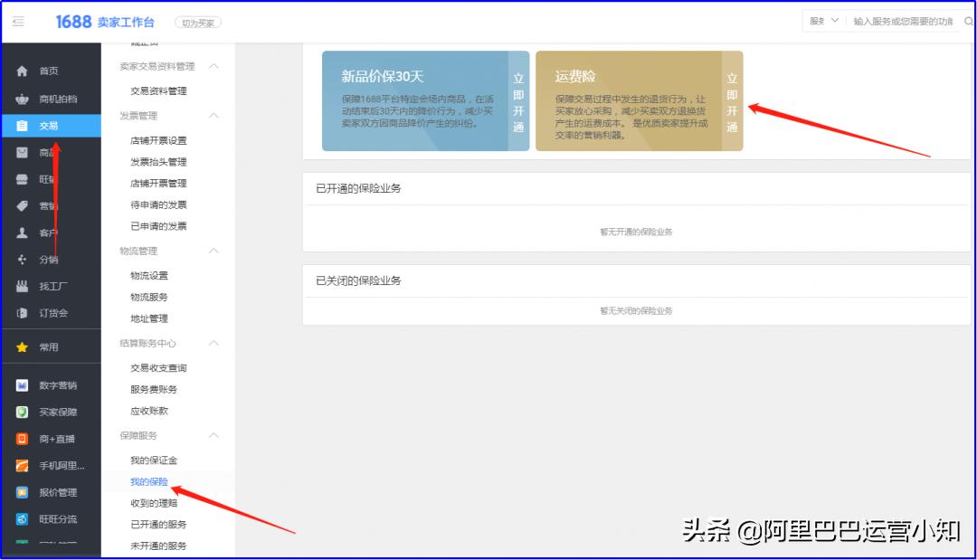Viewport: 977px width, 560px height.
Task: Collapse the 物流管理 section
Action: pyautogui.click(x=214, y=251)
